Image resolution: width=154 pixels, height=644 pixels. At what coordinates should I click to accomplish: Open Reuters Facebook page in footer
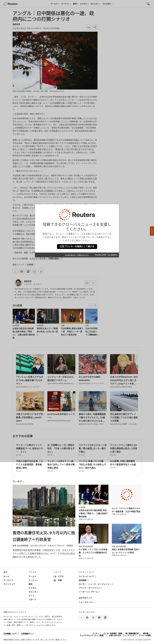click(87, 617)
